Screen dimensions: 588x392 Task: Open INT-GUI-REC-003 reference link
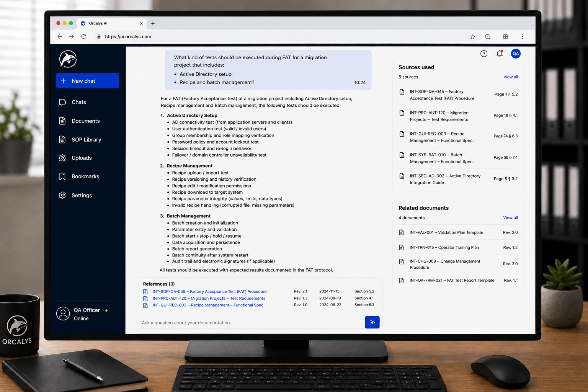click(208, 305)
